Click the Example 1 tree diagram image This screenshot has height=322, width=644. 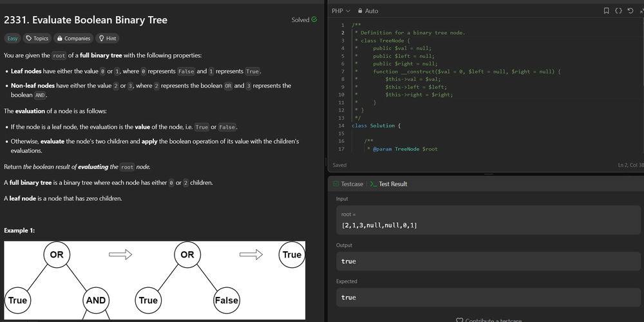pyautogui.click(x=155, y=280)
